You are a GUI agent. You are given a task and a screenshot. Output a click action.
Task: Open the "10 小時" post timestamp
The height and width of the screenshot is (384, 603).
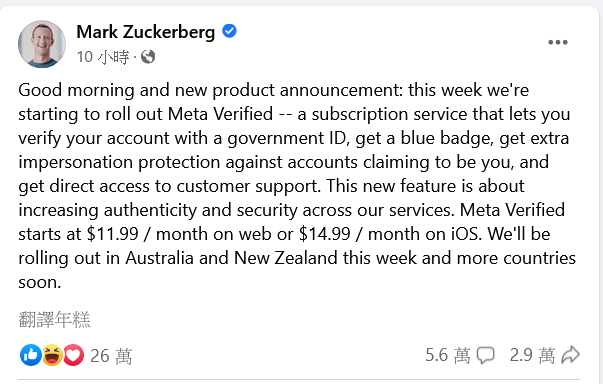[103, 57]
